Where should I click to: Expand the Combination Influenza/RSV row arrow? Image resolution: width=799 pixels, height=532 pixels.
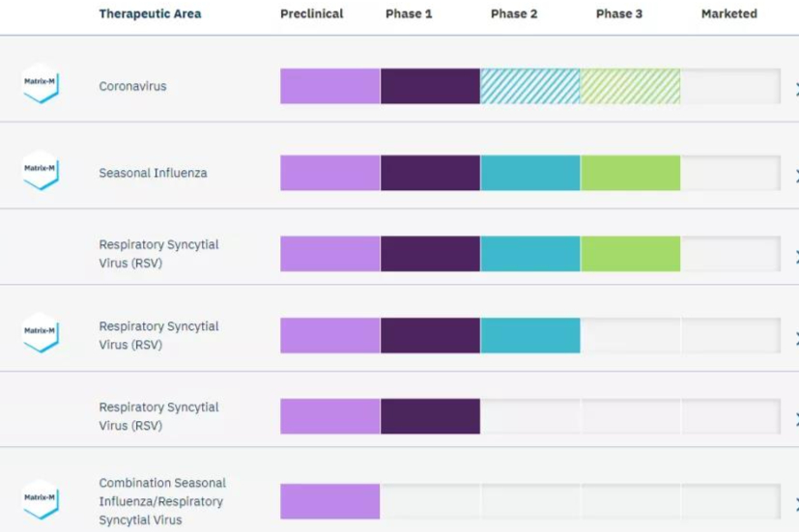795,505
